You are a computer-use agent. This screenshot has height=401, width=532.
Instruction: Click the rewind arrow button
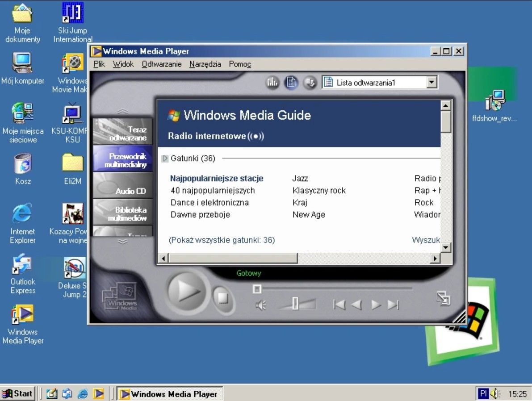(356, 305)
